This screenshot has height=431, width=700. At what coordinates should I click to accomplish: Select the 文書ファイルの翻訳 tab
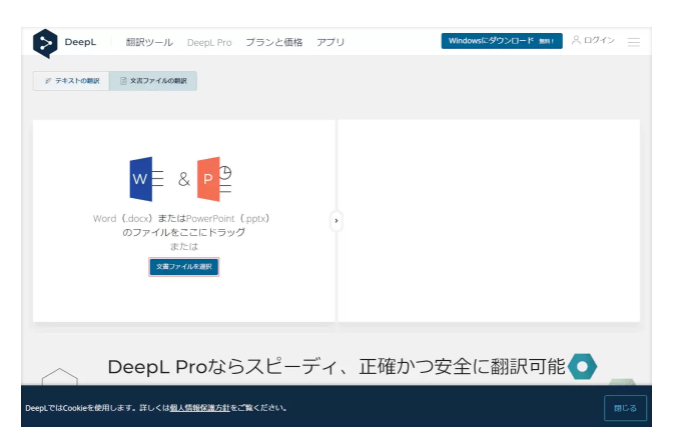pyautogui.click(x=153, y=81)
